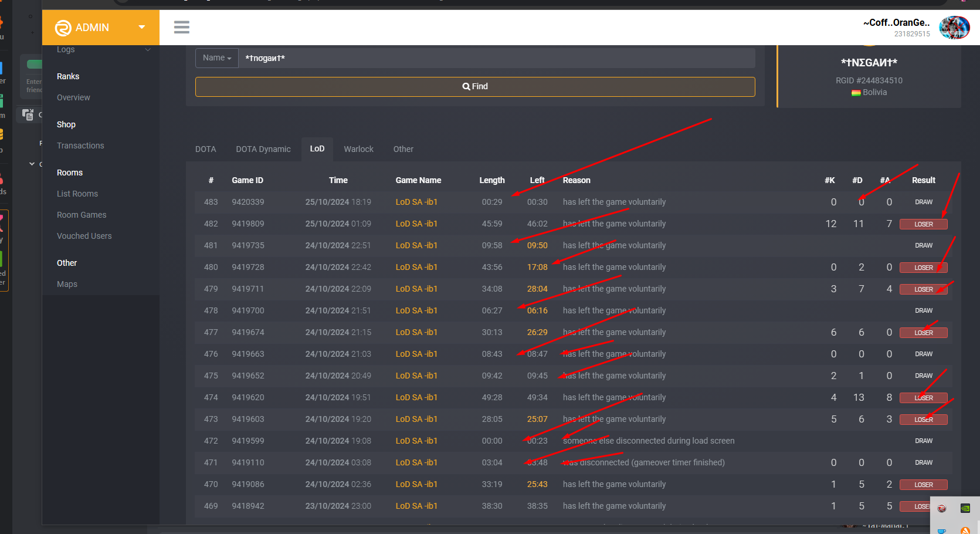The image size is (980, 534).
Task: Open LoD SA -ib1 link for game 9419603
Action: coord(416,419)
